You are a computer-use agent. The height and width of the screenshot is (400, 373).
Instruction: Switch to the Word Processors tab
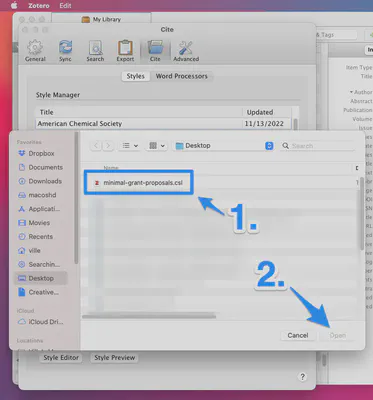click(x=182, y=76)
